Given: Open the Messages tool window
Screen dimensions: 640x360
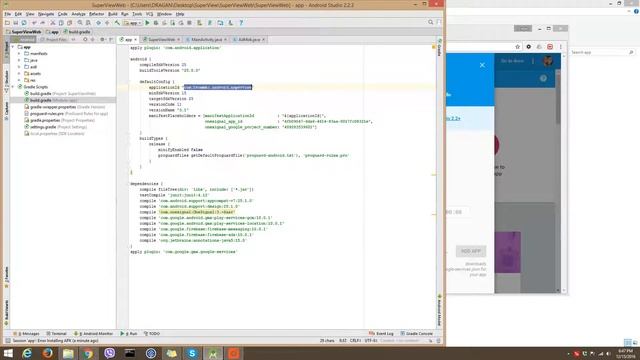Looking at the screenshot, I should tap(27, 333).
